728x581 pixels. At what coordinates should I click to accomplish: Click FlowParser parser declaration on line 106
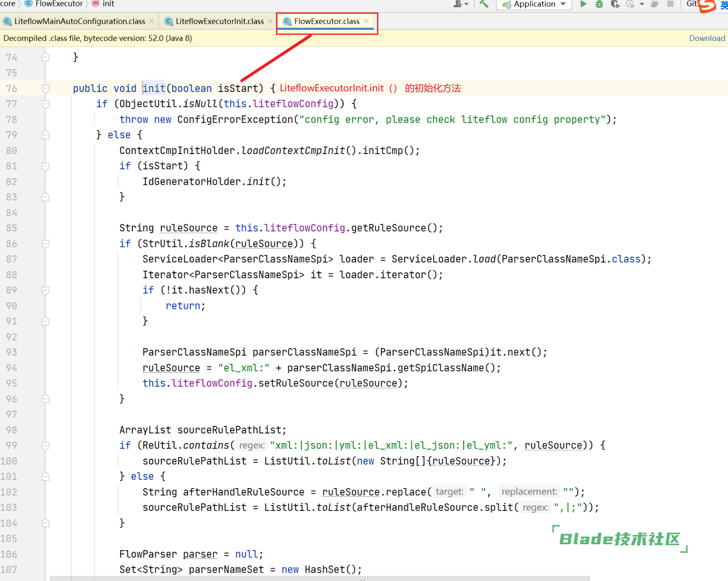[168, 554]
